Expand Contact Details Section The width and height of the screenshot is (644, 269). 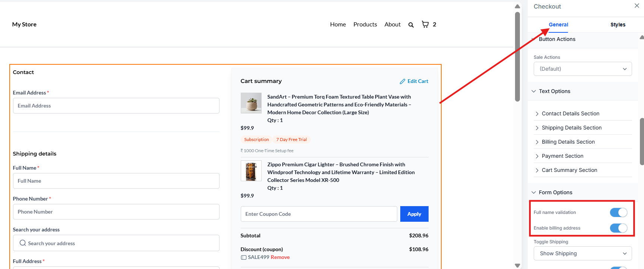point(570,113)
